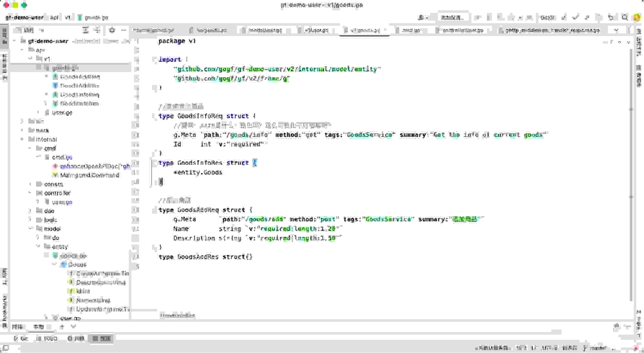Click the git branch master in status bar
The height and width of the screenshot is (353, 644).
coord(595,348)
